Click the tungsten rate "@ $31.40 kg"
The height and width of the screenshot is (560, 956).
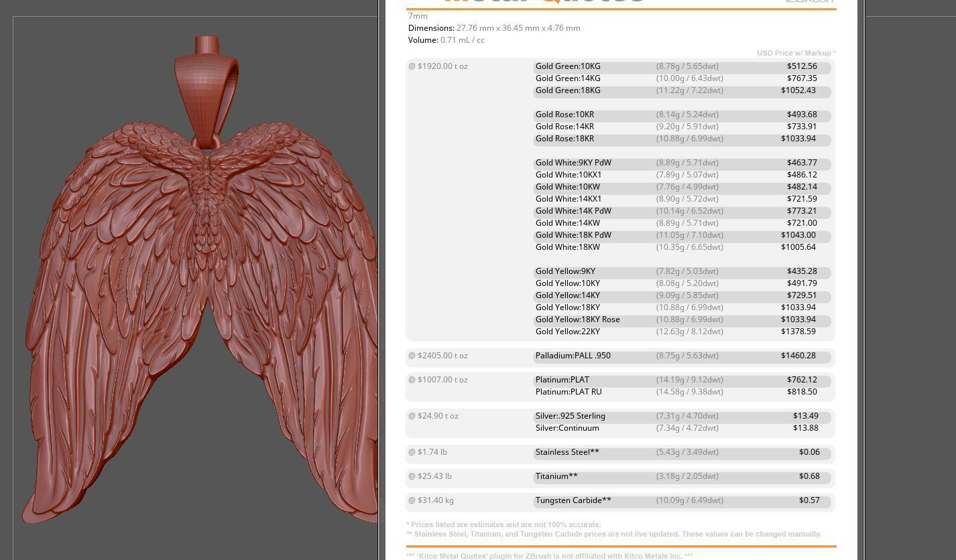tap(431, 500)
